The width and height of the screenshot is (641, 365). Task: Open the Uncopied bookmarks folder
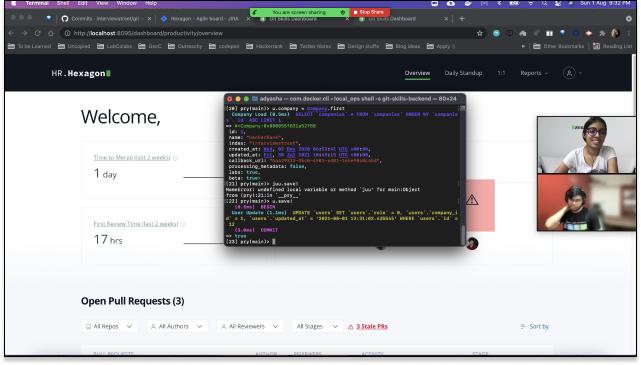(74, 46)
